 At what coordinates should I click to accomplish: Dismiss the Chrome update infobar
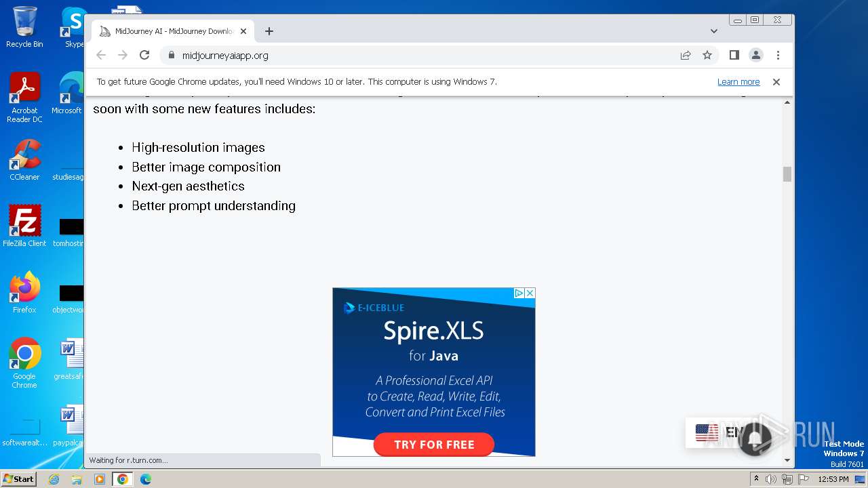coord(776,82)
